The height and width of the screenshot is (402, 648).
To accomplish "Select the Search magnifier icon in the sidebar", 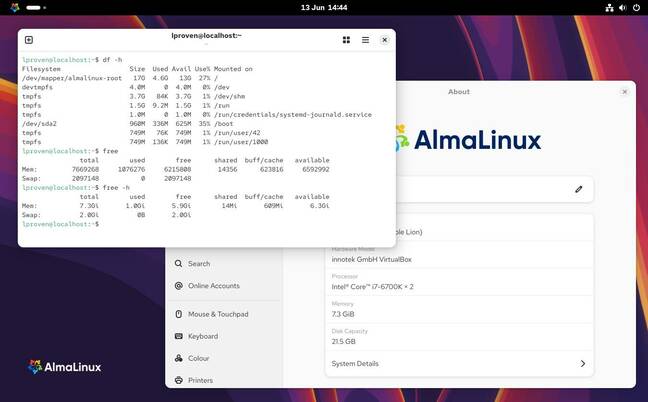I will pyautogui.click(x=179, y=264).
